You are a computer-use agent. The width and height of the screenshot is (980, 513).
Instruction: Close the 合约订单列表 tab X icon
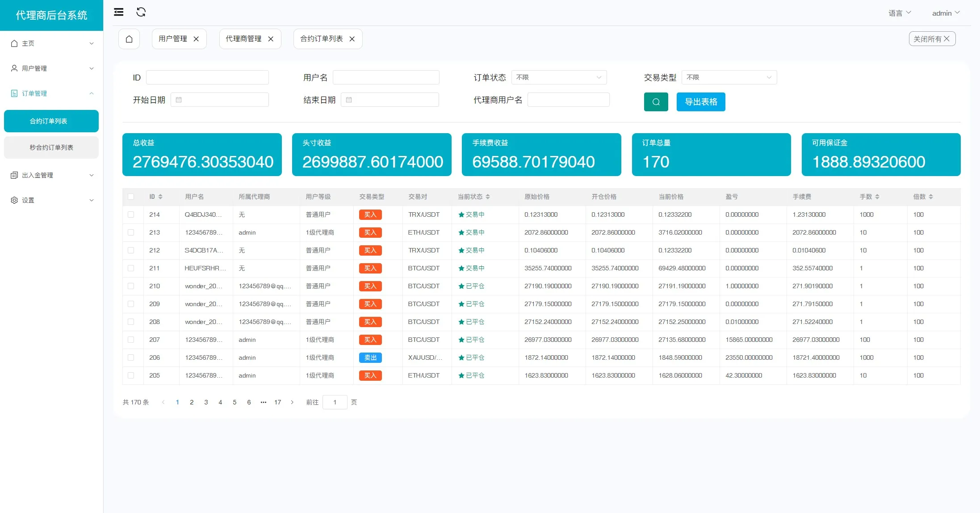pos(352,39)
